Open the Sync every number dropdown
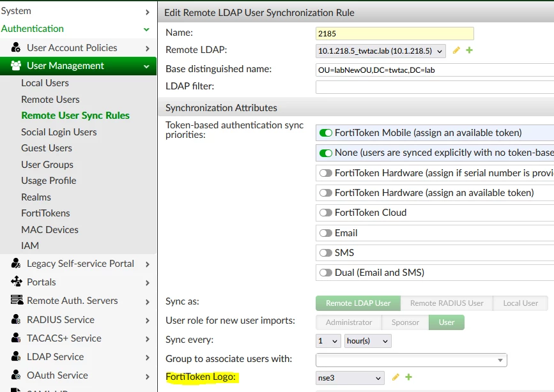554x392 pixels. point(328,341)
